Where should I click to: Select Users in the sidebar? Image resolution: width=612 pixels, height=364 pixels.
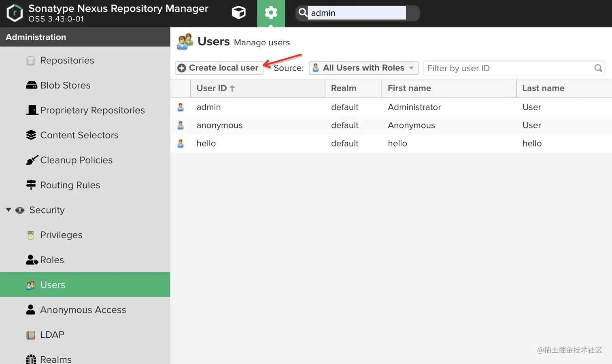[85, 285]
